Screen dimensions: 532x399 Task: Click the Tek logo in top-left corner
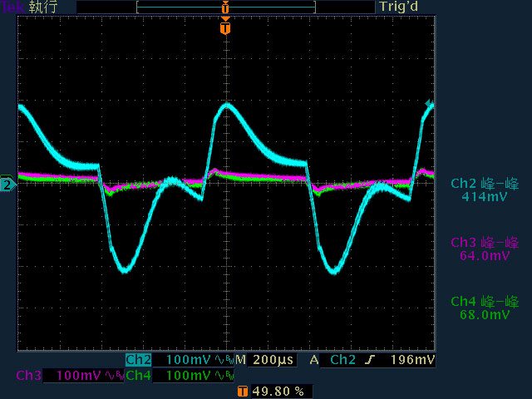[12, 7]
